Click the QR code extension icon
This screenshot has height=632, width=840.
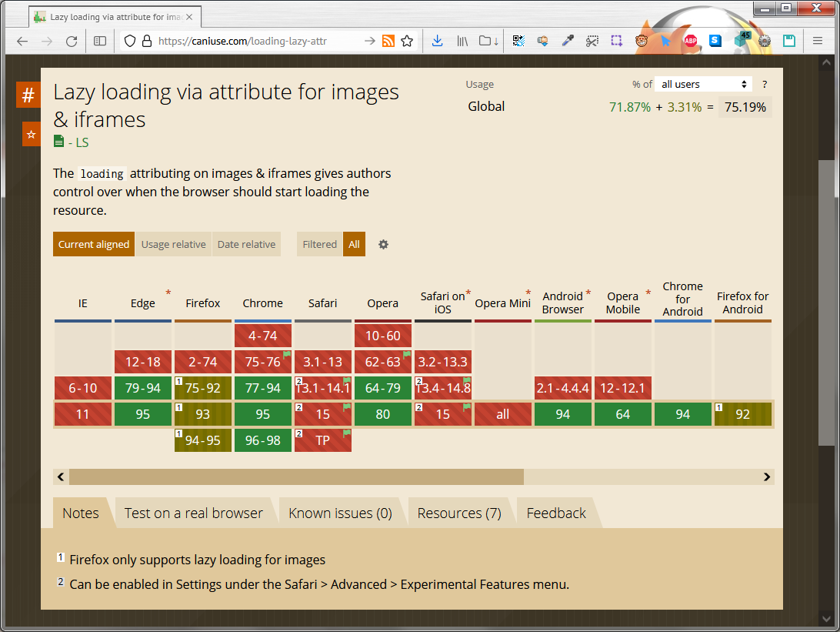(518, 41)
